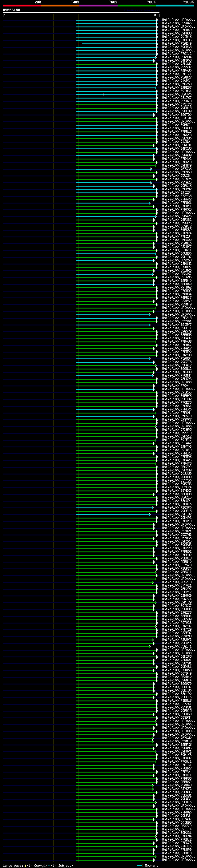Open hit UniRef100_A7NSY3
The width and height of the screenshot is (197, 868).
177,135
